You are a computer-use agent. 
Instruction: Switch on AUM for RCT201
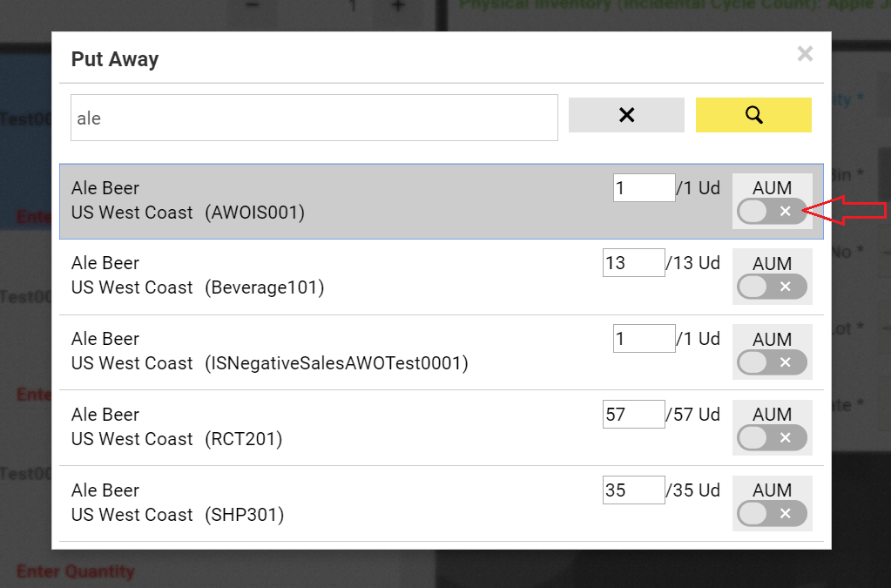coord(772,437)
